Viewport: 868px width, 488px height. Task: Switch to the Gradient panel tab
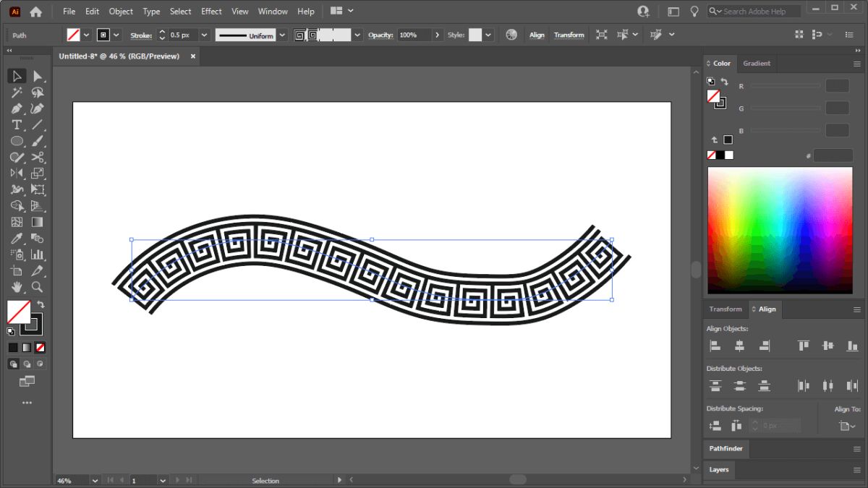[x=757, y=64]
